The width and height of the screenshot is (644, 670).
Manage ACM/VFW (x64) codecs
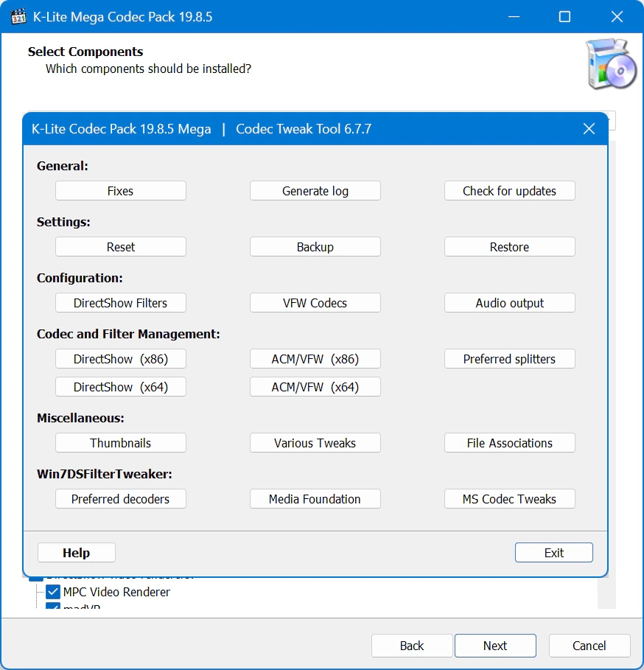coord(315,387)
